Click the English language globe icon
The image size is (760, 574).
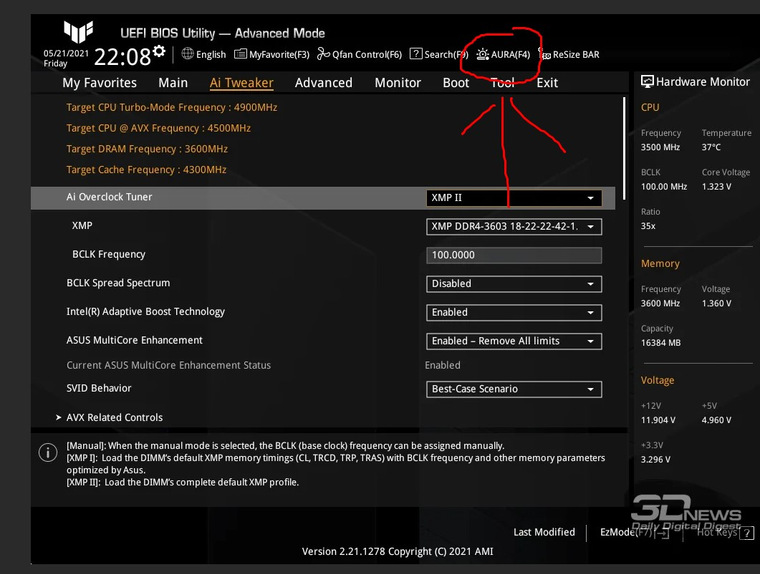click(188, 54)
